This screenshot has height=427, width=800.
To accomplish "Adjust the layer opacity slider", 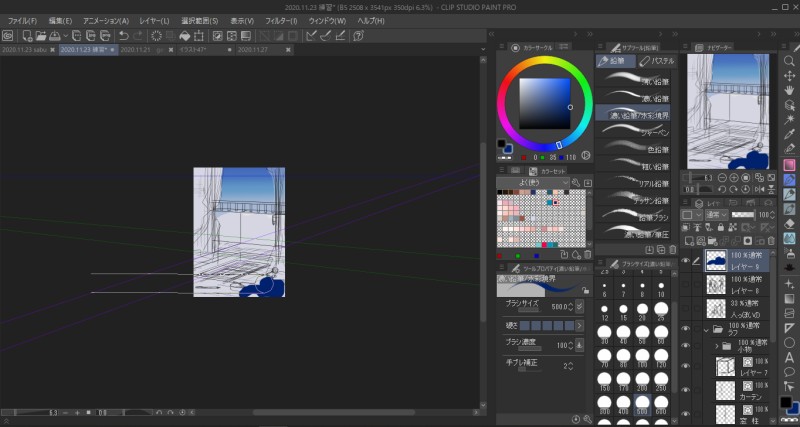I will click(x=742, y=215).
